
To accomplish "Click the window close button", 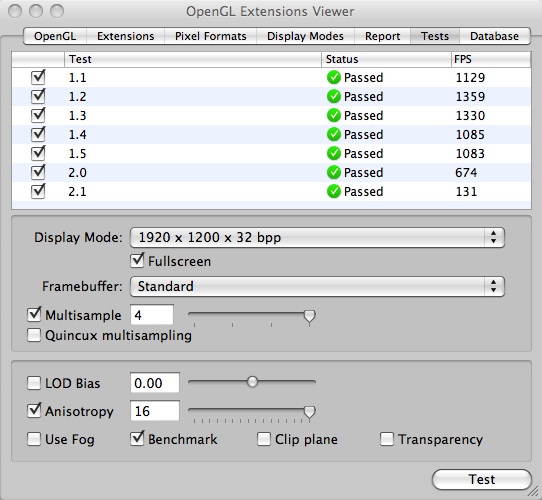I will pos(15,11).
